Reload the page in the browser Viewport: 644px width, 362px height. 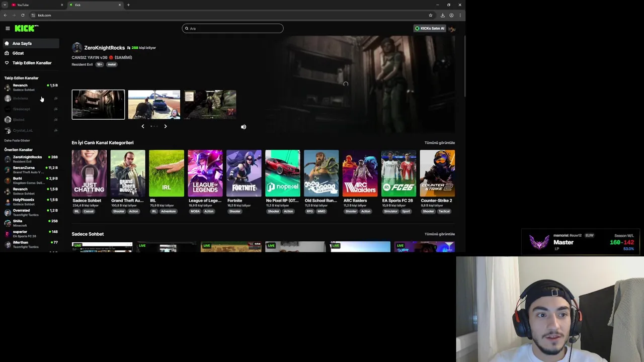(x=23, y=15)
